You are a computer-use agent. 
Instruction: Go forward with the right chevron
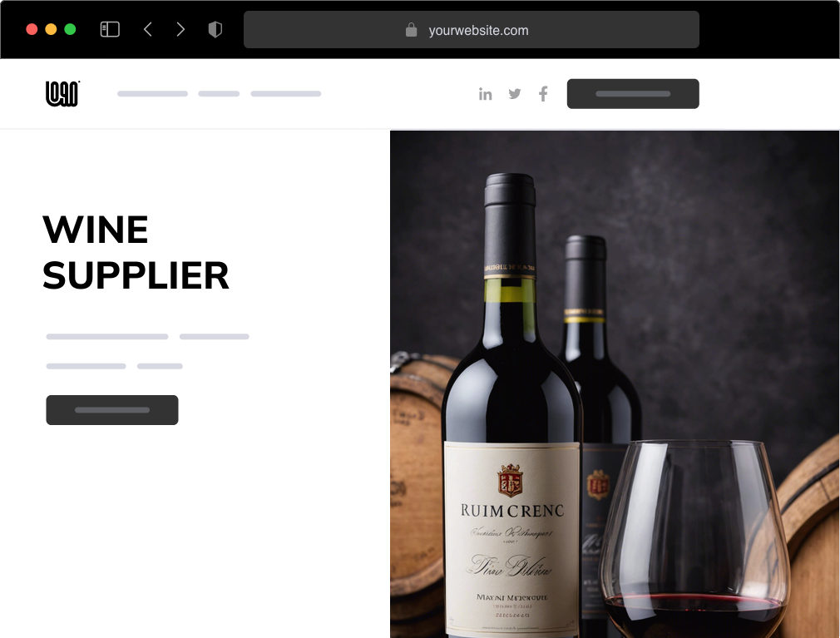coord(180,29)
